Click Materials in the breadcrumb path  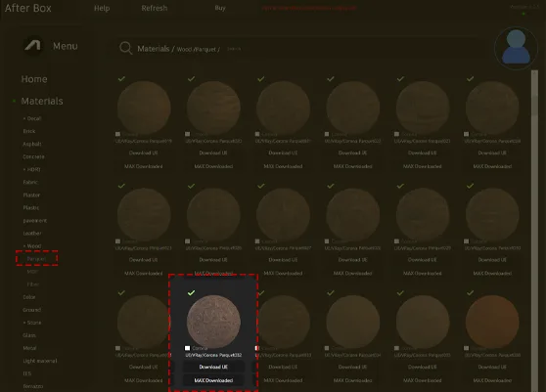click(154, 49)
